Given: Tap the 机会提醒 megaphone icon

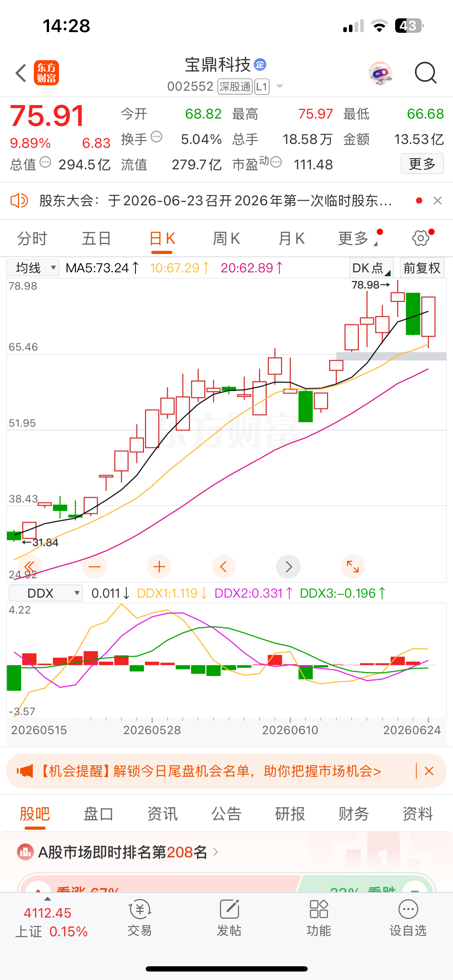Looking at the screenshot, I should (x=25, y=771).
